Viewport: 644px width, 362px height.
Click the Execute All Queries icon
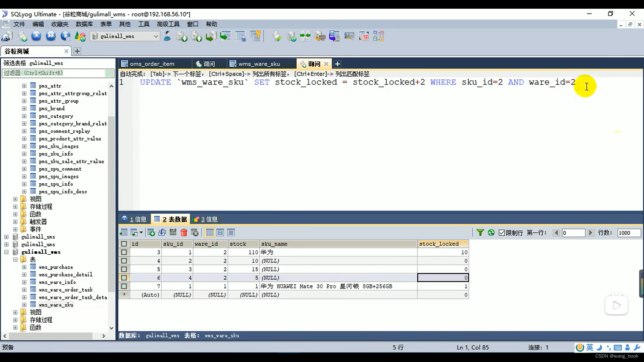pyautogui.click(x=51, y=36)
